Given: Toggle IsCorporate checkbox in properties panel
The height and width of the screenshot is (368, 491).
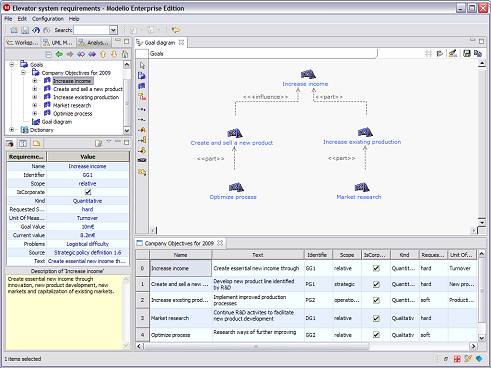Looking at the screenshot, I should pyautogui.click(x=88, y=192).
